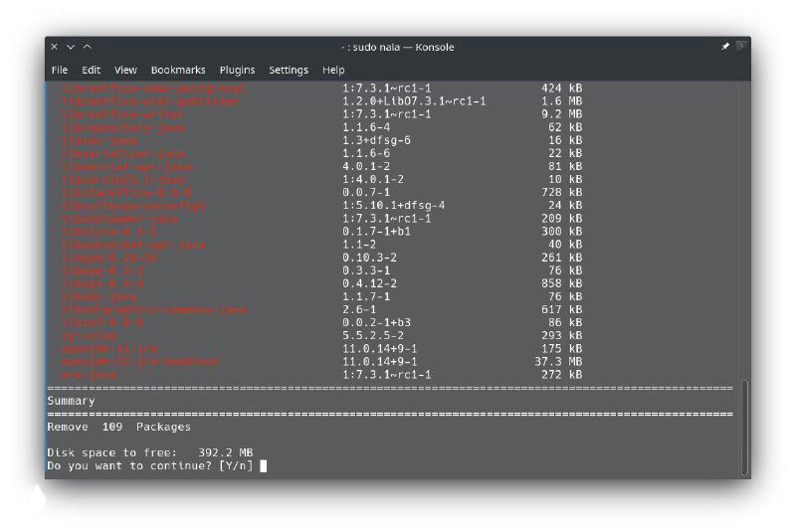Open the Edit menu
796x532 pixels.
[92, 70]
